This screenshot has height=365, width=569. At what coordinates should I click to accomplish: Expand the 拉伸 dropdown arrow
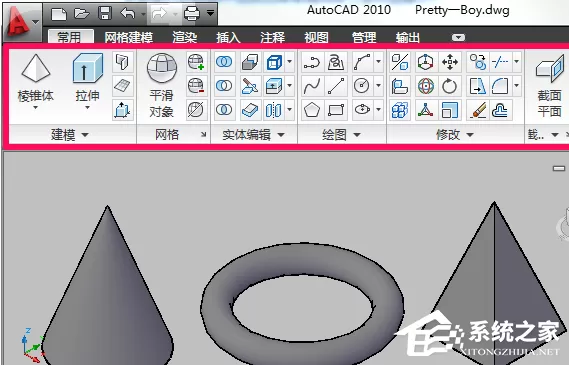click(87, 107)
